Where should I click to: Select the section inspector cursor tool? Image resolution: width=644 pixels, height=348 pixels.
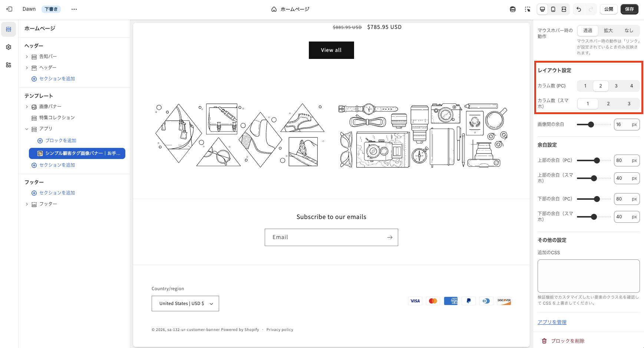point(528,9)
